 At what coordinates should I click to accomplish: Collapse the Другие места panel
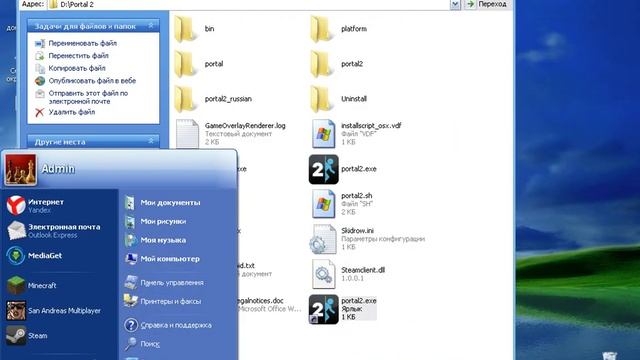tap(151, 141)
